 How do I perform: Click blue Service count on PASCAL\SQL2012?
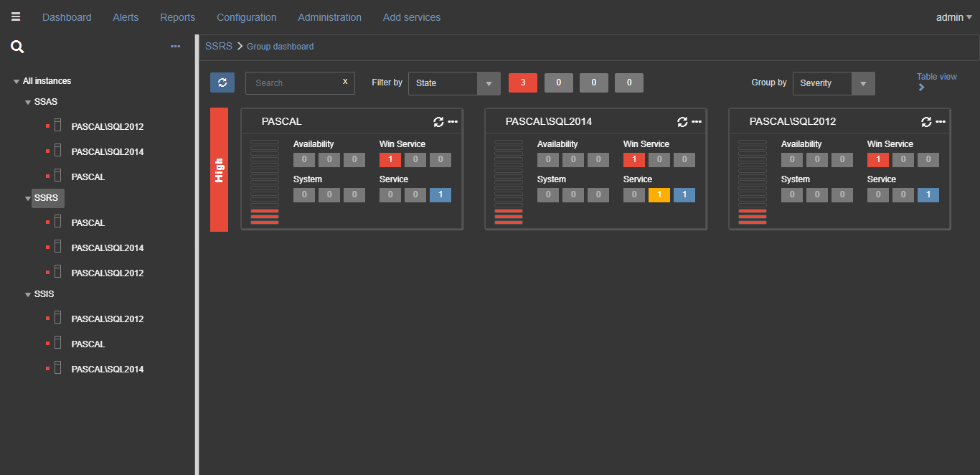click(928, 195)
